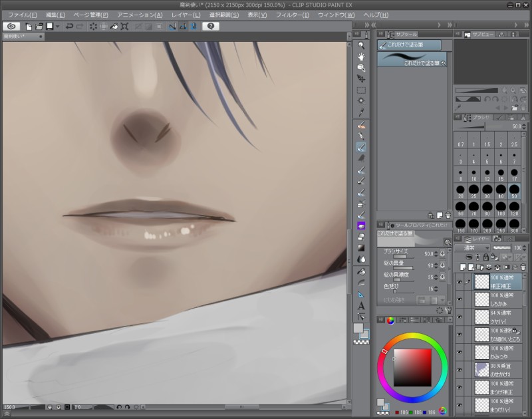Screen dimensions: 532x419
Task: Click the red hue on color wheel ring
Action: (x=384, y=351)
